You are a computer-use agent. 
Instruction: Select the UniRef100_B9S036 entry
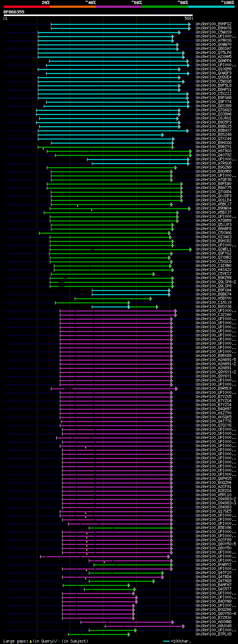[213, 306]
